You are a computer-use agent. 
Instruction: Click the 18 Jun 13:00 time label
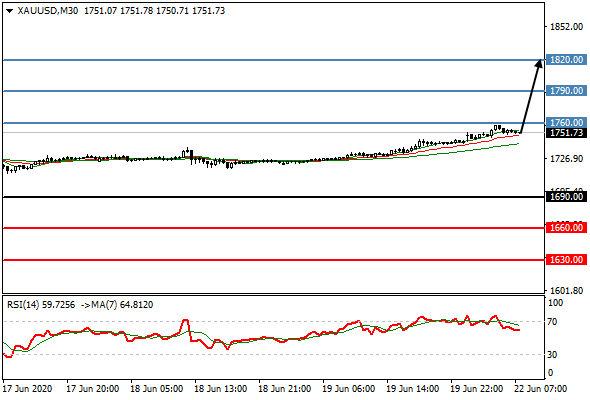tap(220, 388)
